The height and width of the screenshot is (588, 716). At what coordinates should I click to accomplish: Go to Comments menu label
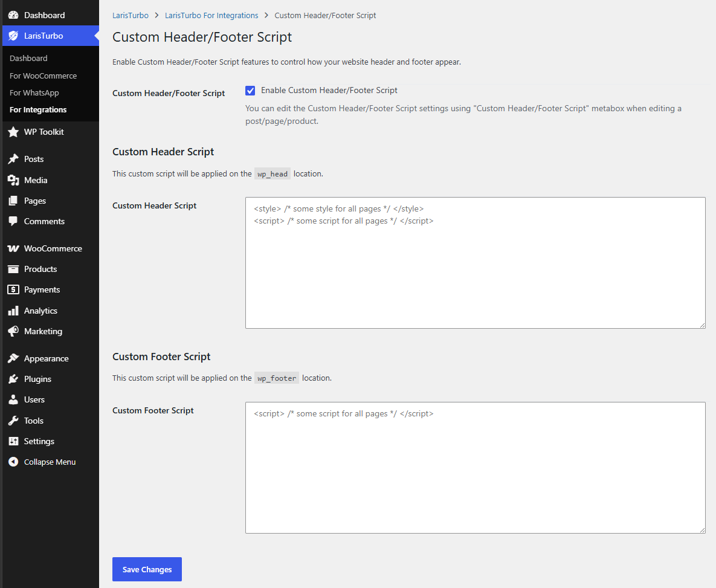click(44, 221)
